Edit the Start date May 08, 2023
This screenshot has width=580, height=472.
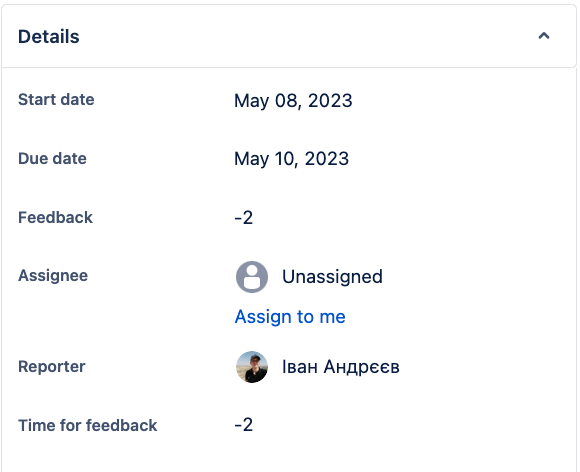point(293,101)
